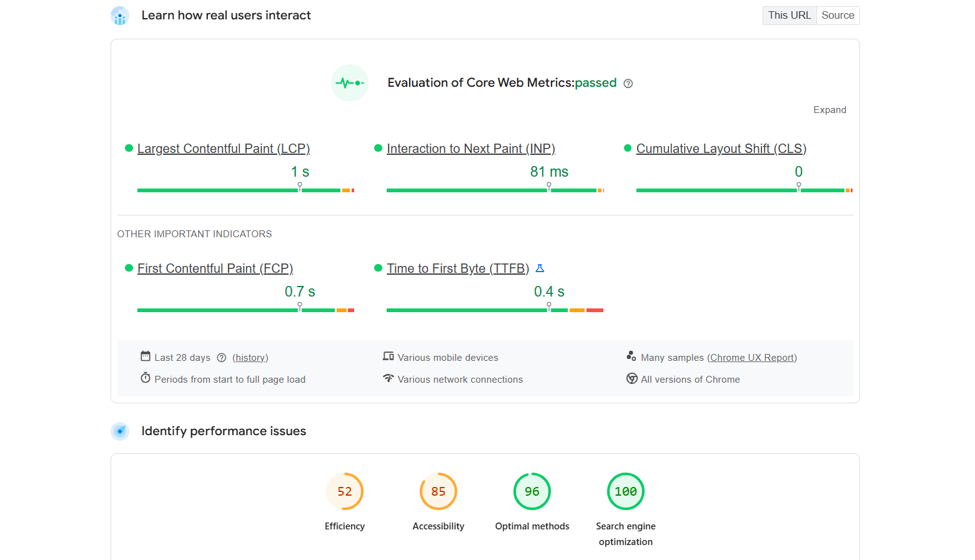Click the Various mobile devices text

pyautogui.click(x=448, y=358)
